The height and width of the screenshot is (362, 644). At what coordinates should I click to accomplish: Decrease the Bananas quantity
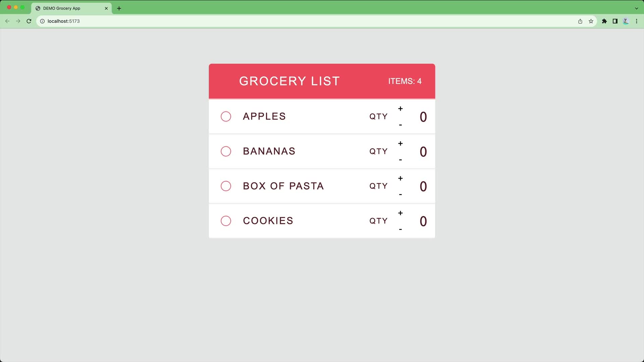[x=400, y=160]
